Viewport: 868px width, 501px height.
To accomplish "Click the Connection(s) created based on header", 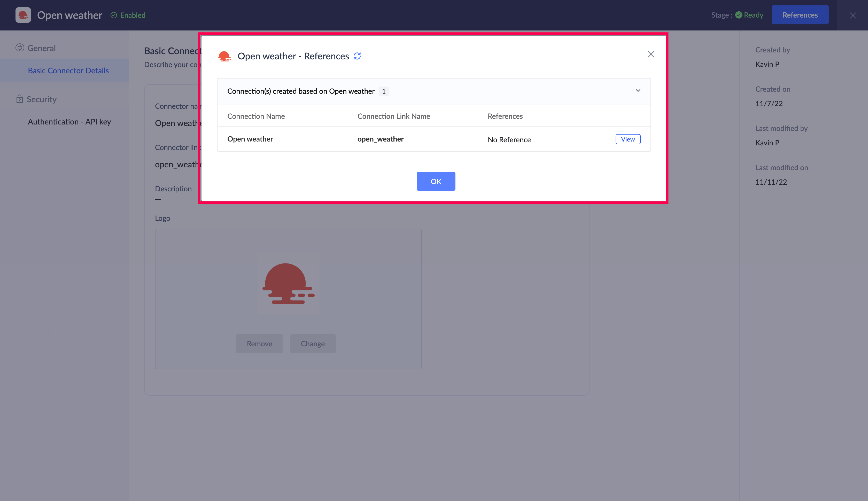I will coord(301,91).
